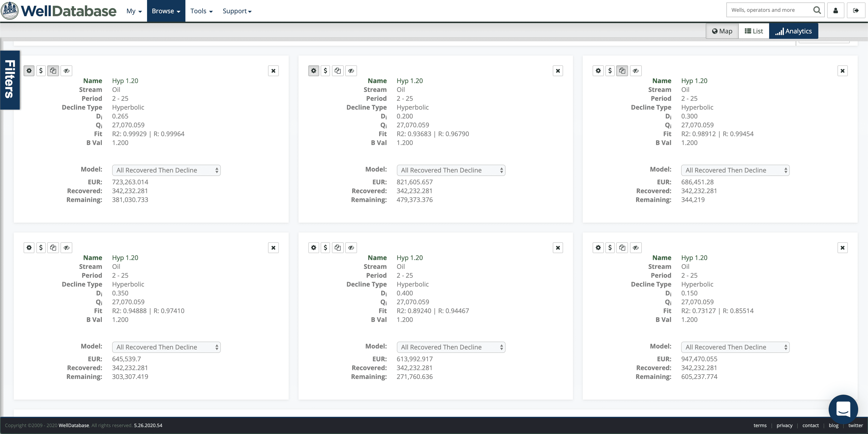Expand the Browse menu
868x434 pixels.
(x=166, y=11)
